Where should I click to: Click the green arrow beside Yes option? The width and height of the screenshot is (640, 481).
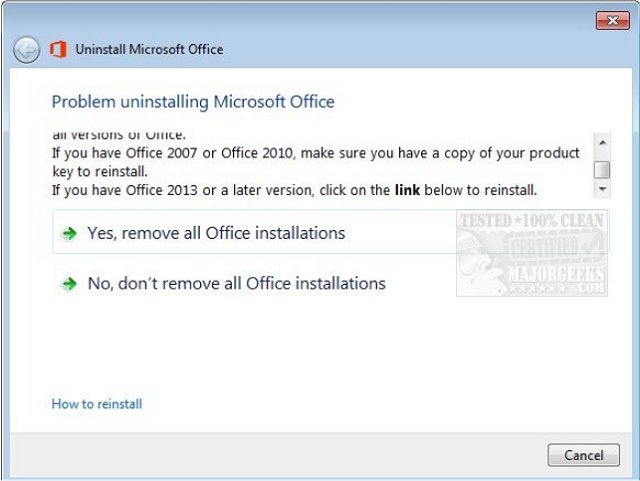click(x=68, y=233)
